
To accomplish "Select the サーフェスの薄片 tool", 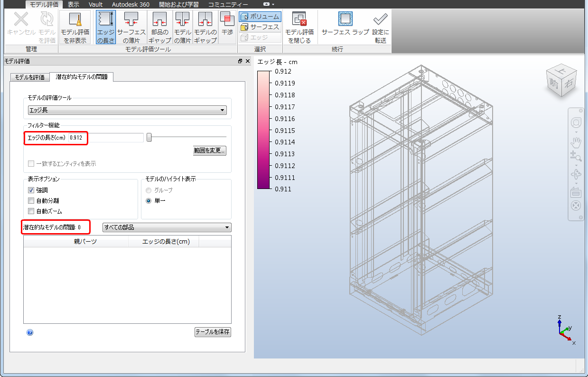I will point(131,28).
